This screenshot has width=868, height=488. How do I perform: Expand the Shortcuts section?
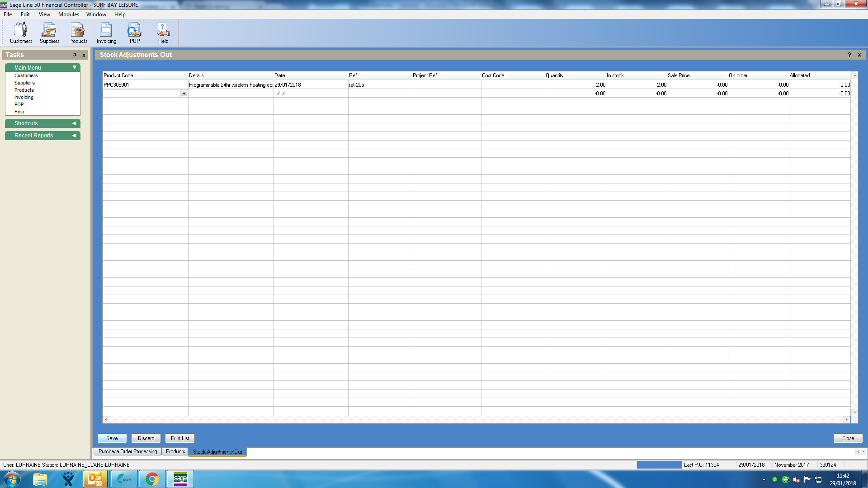74,123
